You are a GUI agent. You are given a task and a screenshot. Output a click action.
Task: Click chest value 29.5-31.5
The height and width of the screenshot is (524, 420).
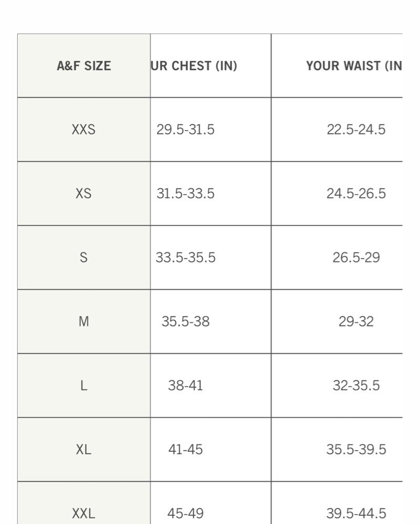tap(186, 129)
